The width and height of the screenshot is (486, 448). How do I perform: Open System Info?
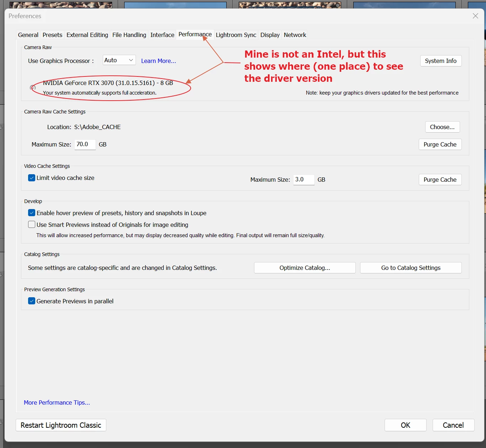(440, 61)
